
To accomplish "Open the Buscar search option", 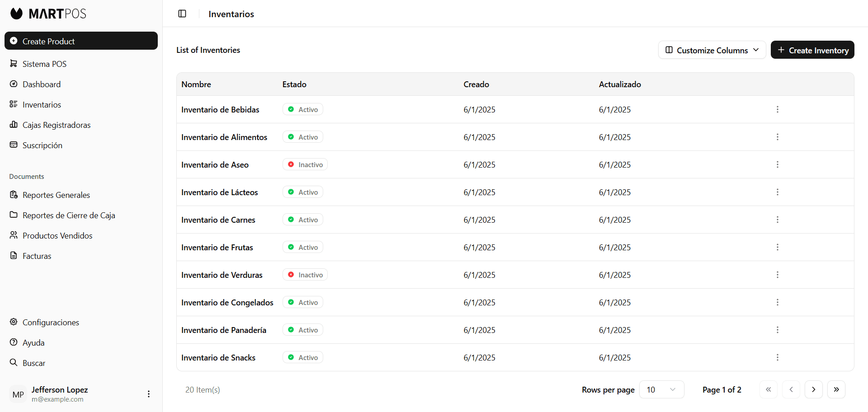I will pyautogui.click(x=34, y=363).
